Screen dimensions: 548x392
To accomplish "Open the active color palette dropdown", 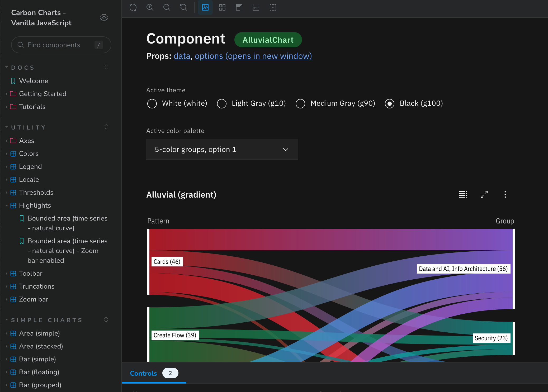I will (x=222, y=150).
